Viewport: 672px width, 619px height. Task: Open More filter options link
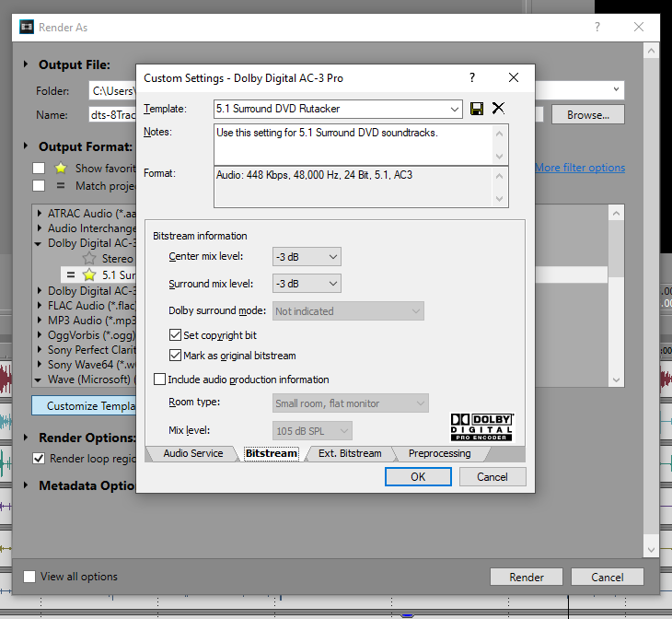580,168
